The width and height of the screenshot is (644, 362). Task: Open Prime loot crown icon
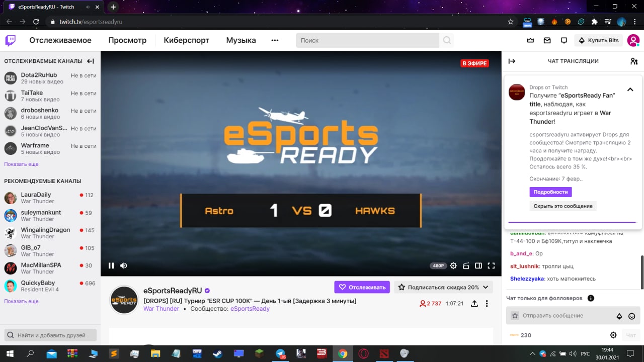coord(530,40)
